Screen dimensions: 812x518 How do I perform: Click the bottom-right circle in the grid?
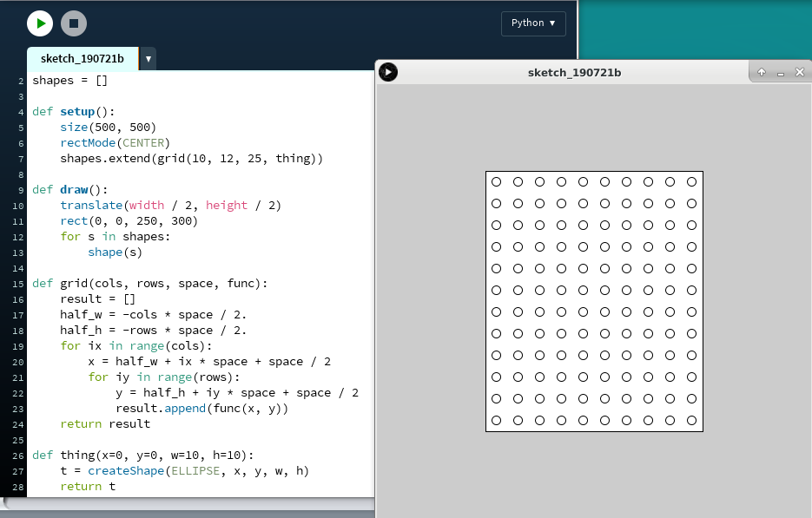pos(692,421)
